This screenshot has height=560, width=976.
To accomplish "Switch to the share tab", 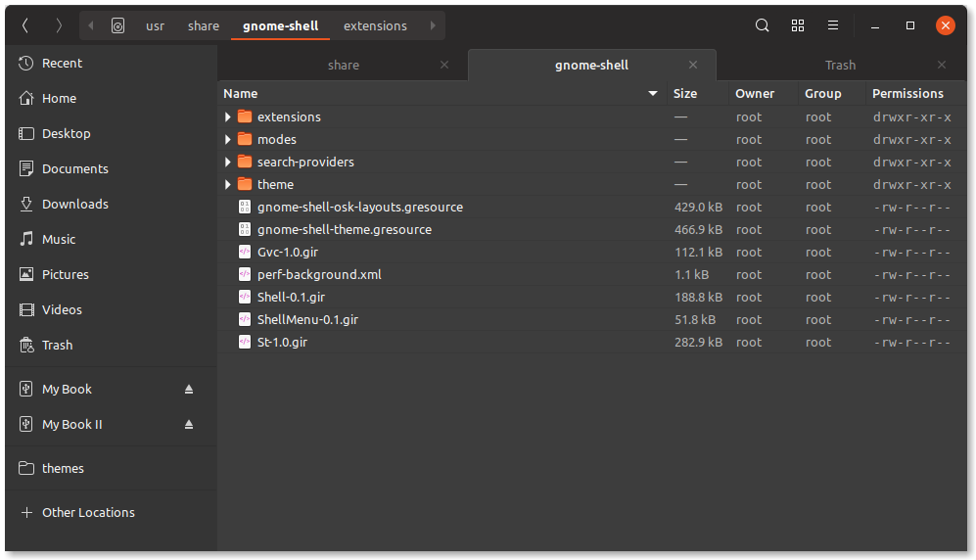I will point(344,66).
